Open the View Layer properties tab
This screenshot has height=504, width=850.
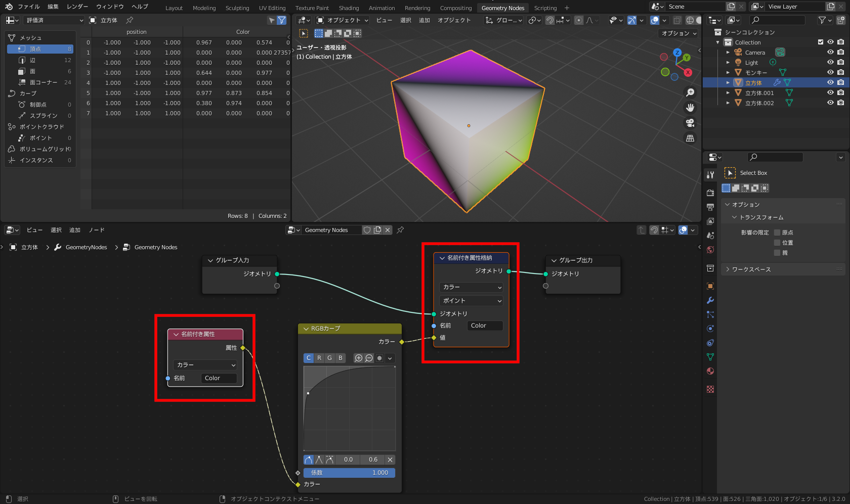point(710,221)
